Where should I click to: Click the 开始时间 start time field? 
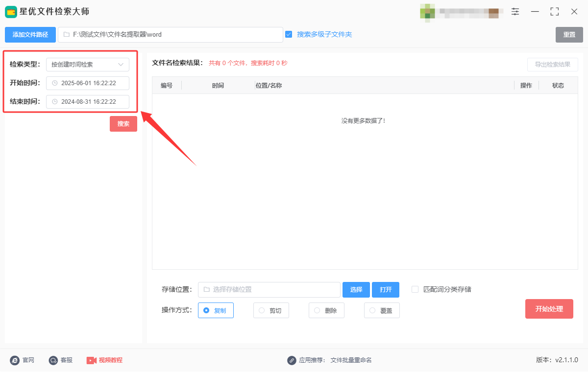click(88, 83)
